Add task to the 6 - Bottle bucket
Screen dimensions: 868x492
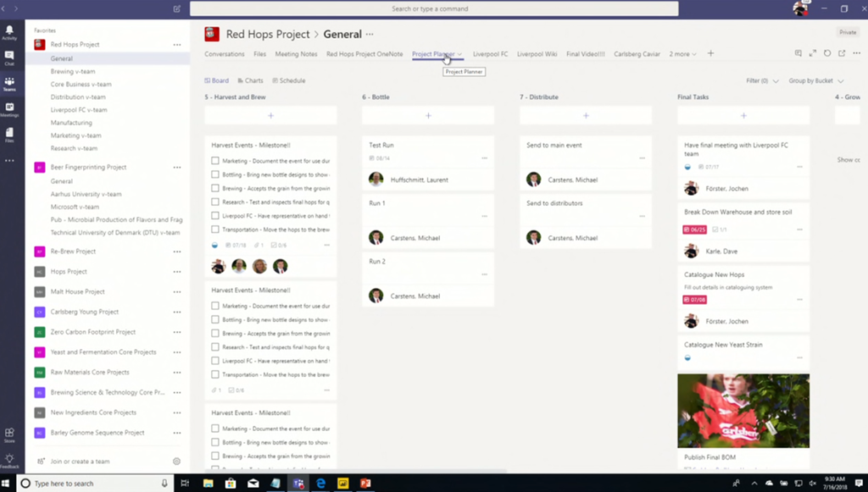click(x=428, y=115)
